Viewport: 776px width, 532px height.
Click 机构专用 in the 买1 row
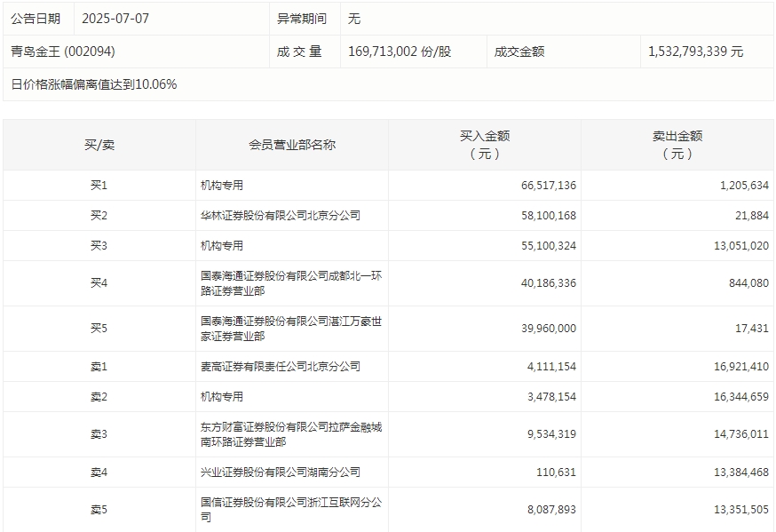pyautogui.click(x=222, y=186)
